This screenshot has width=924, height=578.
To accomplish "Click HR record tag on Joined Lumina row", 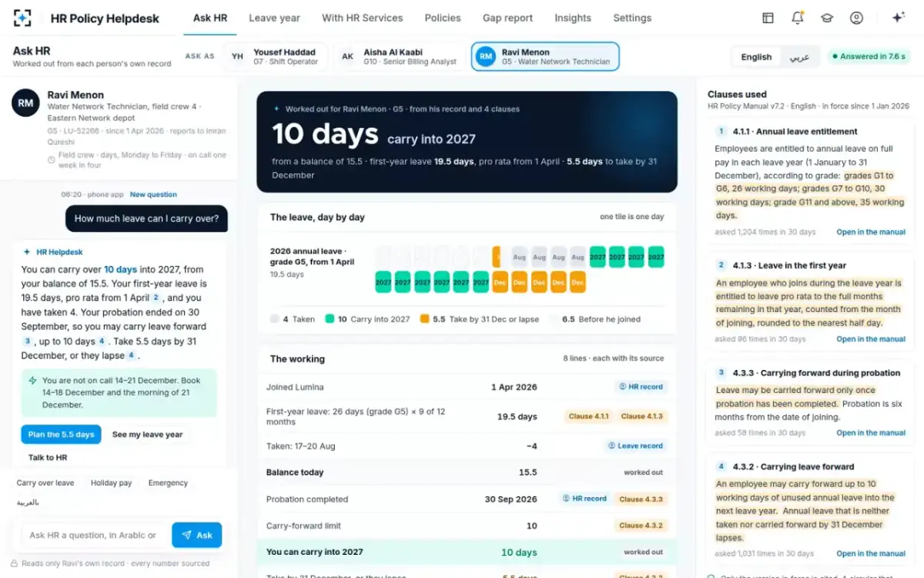I will [x=641, y=387].
